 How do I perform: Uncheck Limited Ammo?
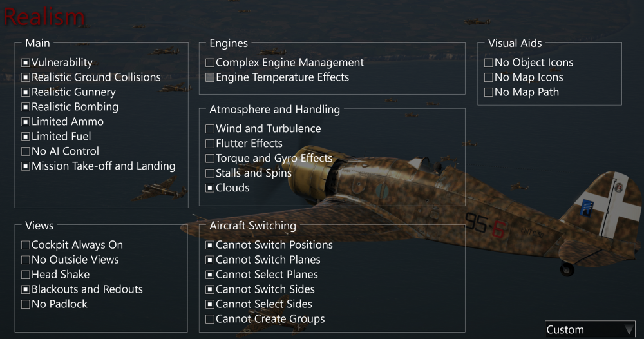point(26,122)
